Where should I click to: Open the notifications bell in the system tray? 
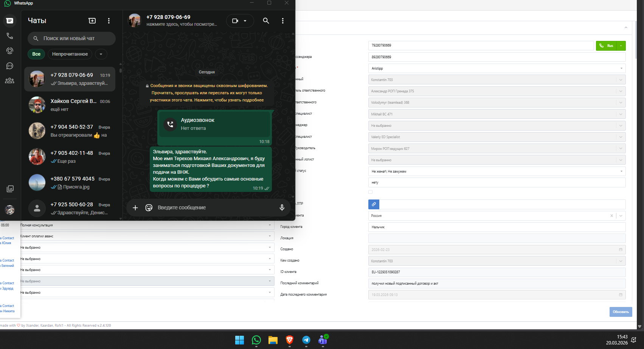click(x=634, y=340)
